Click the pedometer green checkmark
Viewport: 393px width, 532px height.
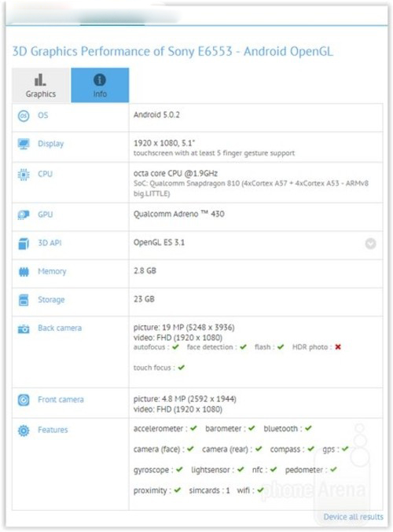tap(333, 470)
